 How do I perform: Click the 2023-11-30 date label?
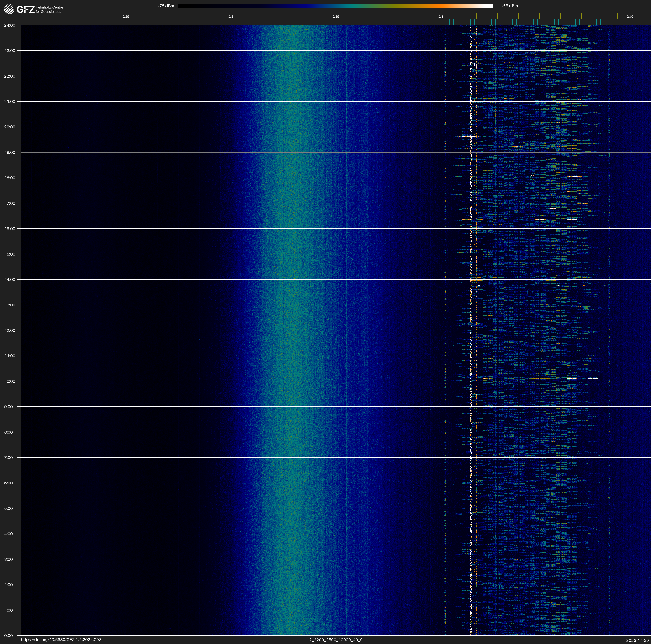(637, 640)
